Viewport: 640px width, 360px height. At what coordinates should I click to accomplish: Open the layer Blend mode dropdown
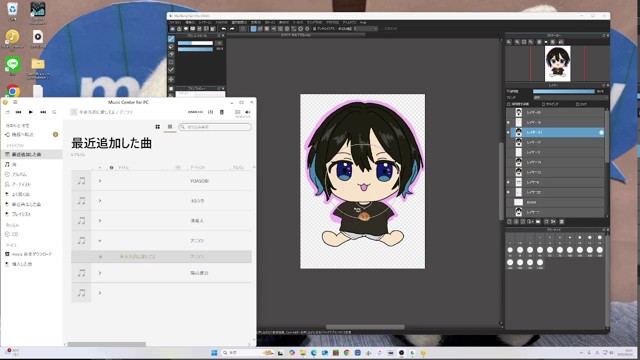tap(570, 98)
